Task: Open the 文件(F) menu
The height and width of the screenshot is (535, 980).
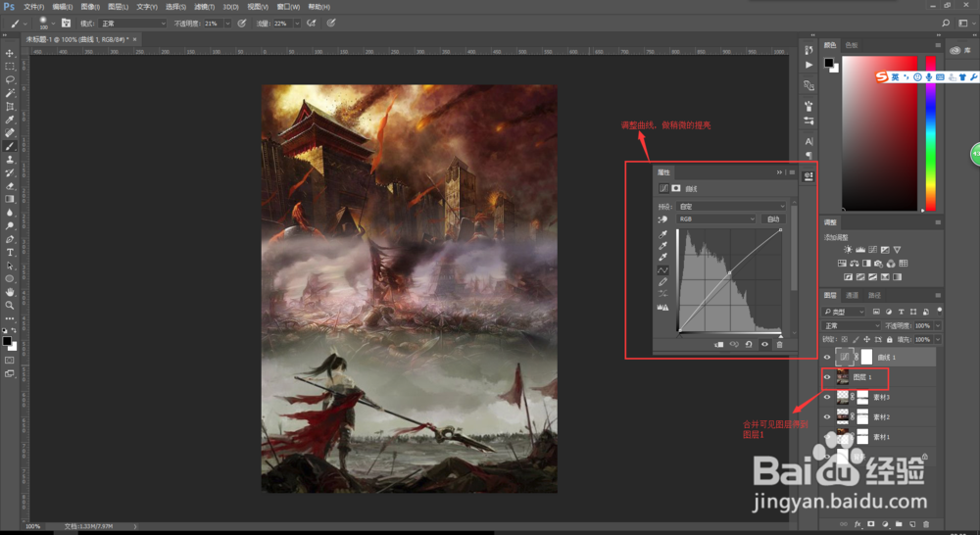Action: click(33, 7)
